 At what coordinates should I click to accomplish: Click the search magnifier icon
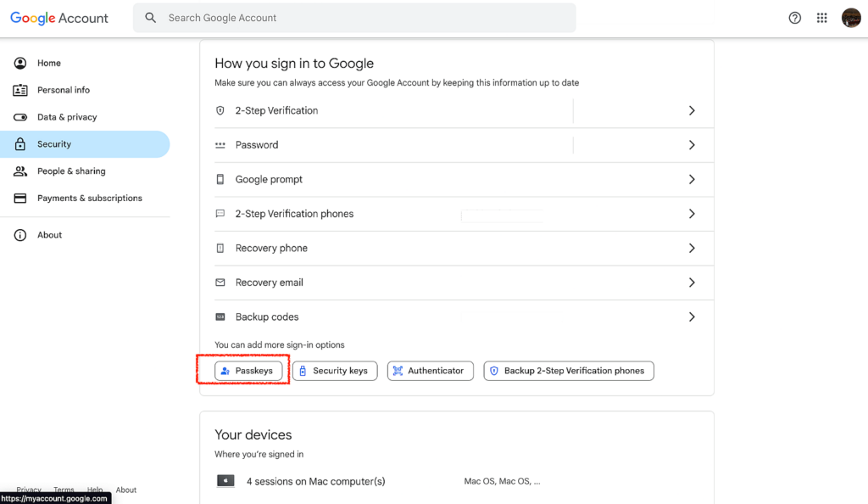tap(151, 18)
